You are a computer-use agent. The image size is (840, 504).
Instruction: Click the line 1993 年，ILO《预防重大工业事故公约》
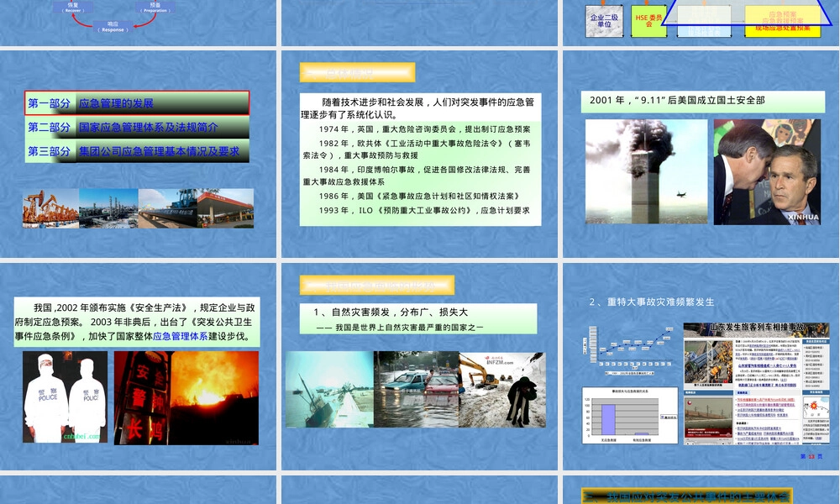pos(424,211)
